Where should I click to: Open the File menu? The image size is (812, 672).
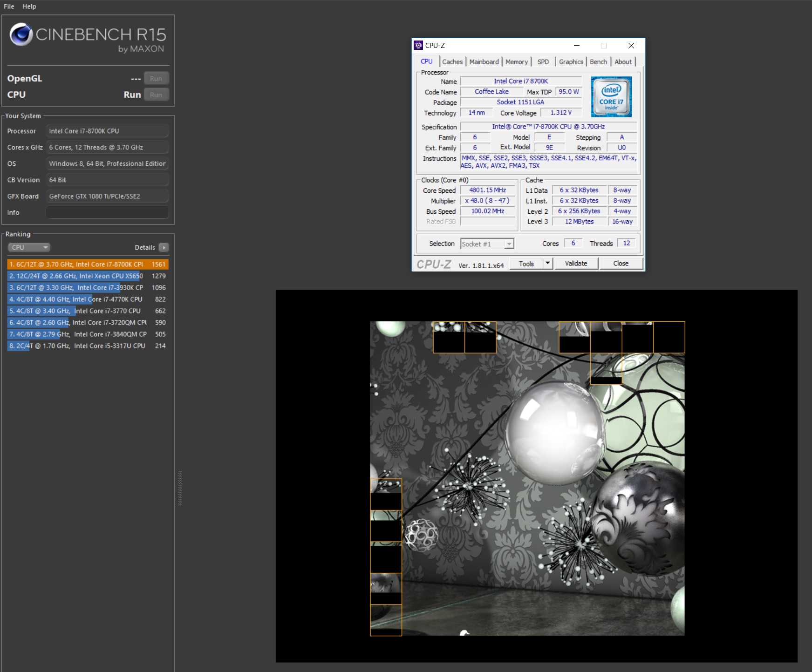tap(9, 7)
